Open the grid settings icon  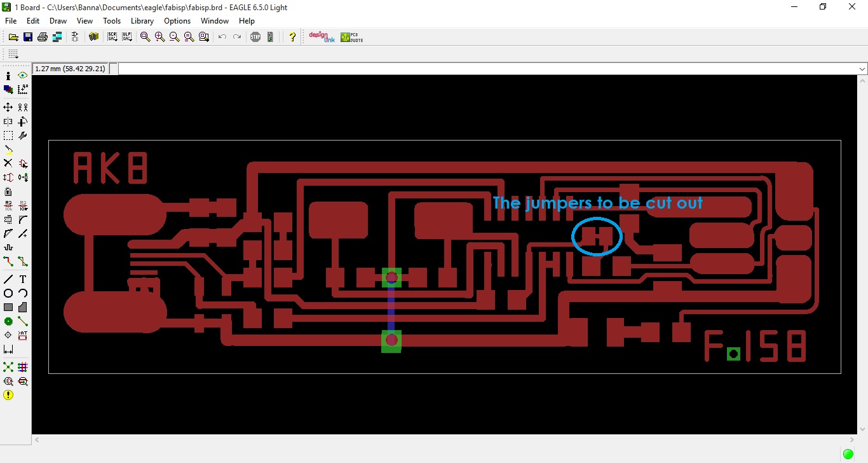click(x=13, y=54)
